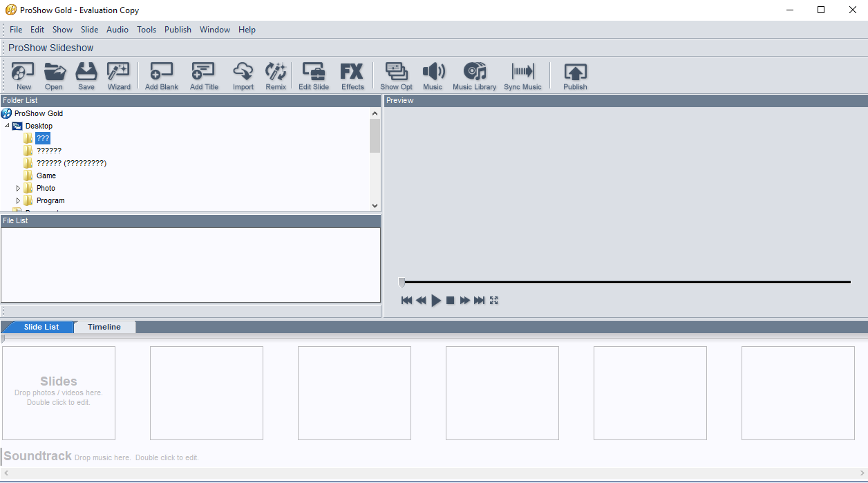Screen dimensions: 868x483
Task: Click Folder List scrollbar up arrow
Action: (x=375, y=113)
